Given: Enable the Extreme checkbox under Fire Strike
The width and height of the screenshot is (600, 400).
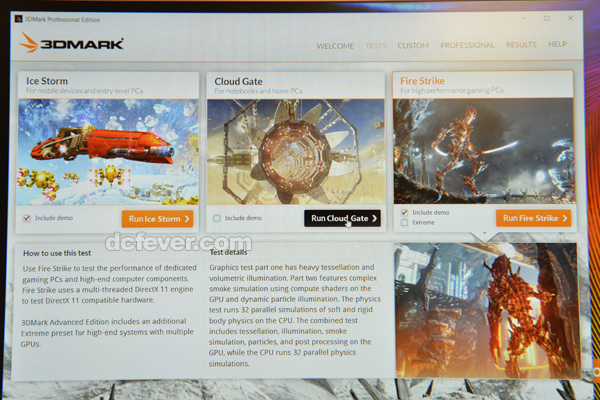Looking at the screenshot, I should point(404,222).
